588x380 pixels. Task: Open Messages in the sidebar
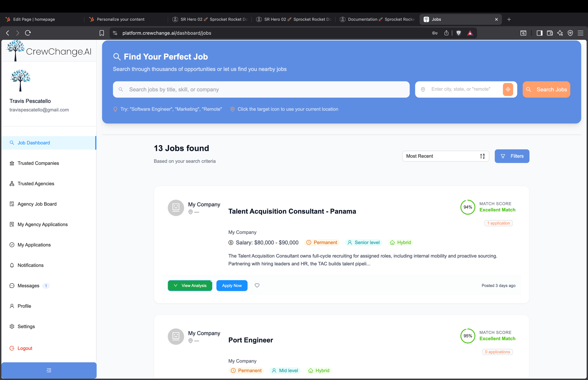[x=29, y=286]
